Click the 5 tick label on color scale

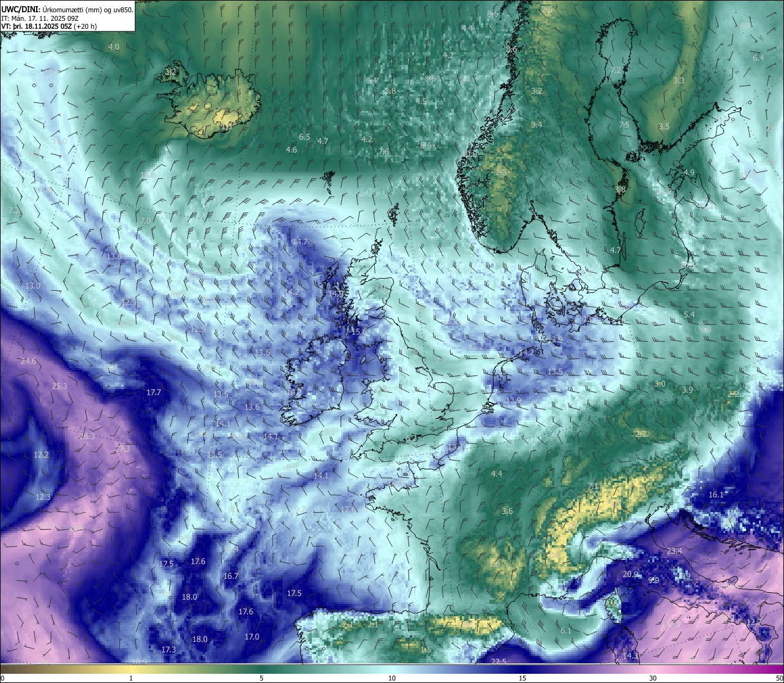point(262,678)
